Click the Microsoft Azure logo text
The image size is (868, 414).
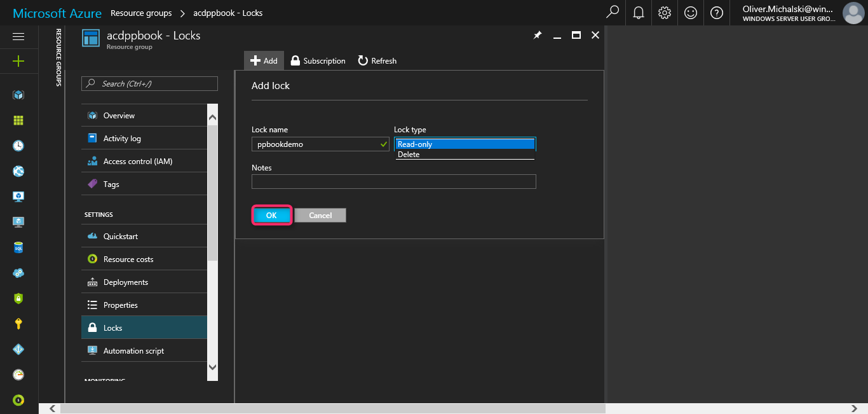[57, 13]
